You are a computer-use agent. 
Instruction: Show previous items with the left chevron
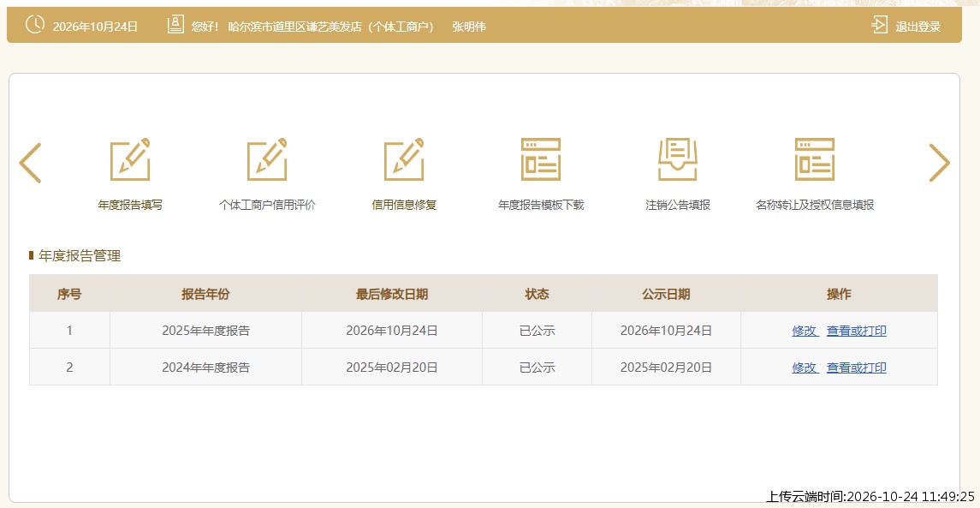(x=30, y=163)
